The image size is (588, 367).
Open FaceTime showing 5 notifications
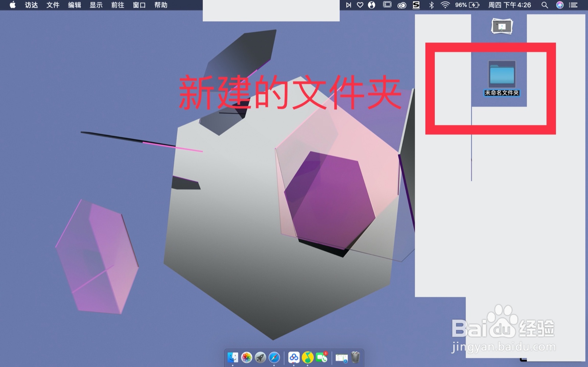pos(321,358)
